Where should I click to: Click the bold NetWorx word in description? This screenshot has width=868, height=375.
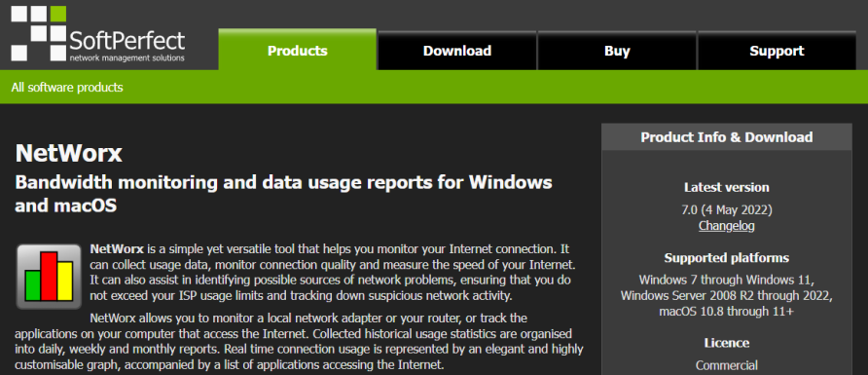pos(117,248)
